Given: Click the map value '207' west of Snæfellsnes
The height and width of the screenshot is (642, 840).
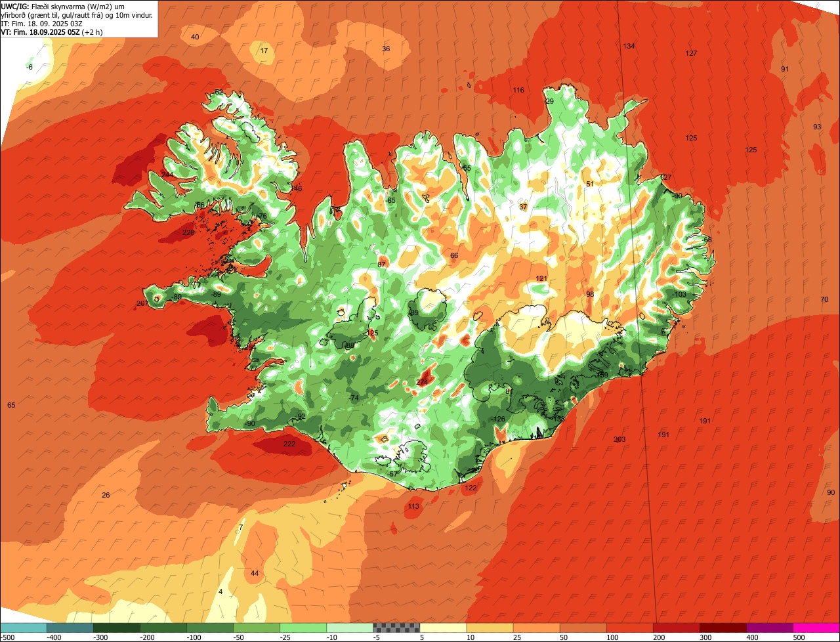Looking at the screenshot, I should point(142,304).
